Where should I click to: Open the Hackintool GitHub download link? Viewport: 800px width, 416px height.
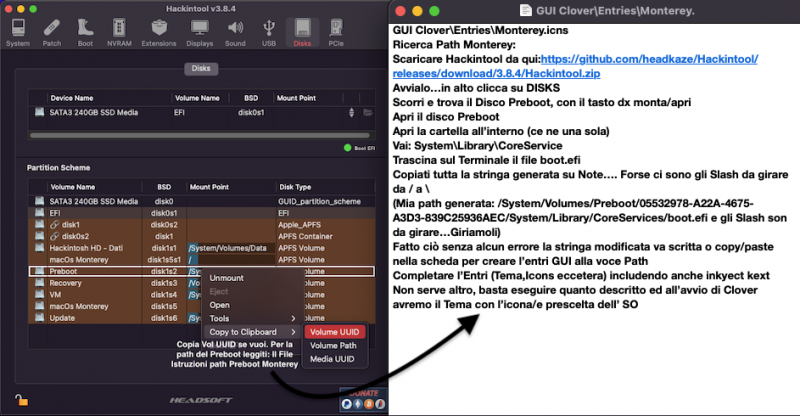point(575,66)
